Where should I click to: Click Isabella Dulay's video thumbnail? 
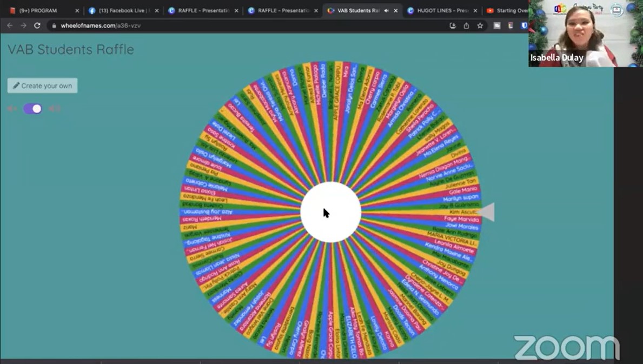click(586, 33)
